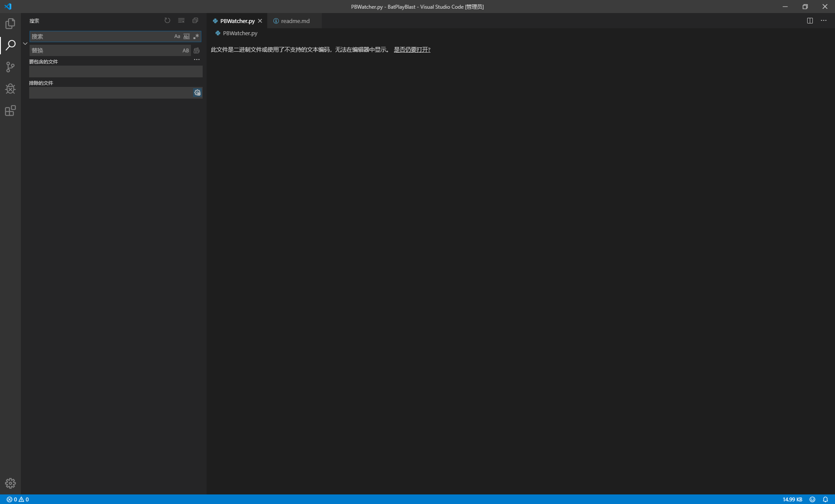Image resolution: width=835 pixels, height=504 pixels.
Task: Open the Manage gear menu
Action: [x=10, y=483]
